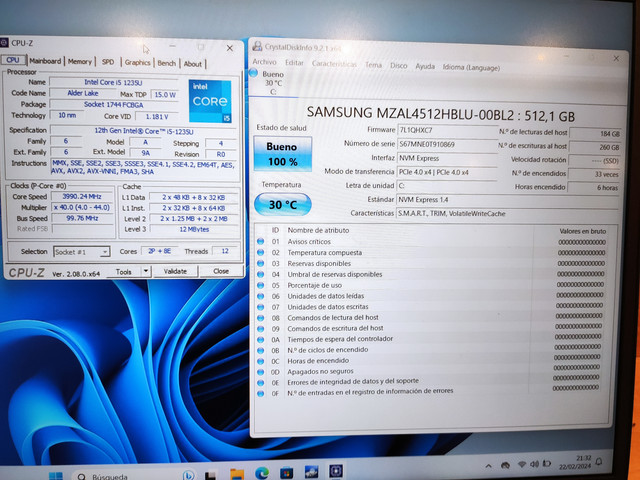Click the blue status dot for Avisos críticos
The width and height of the screenshot is (640, 480).
(260, 241)
